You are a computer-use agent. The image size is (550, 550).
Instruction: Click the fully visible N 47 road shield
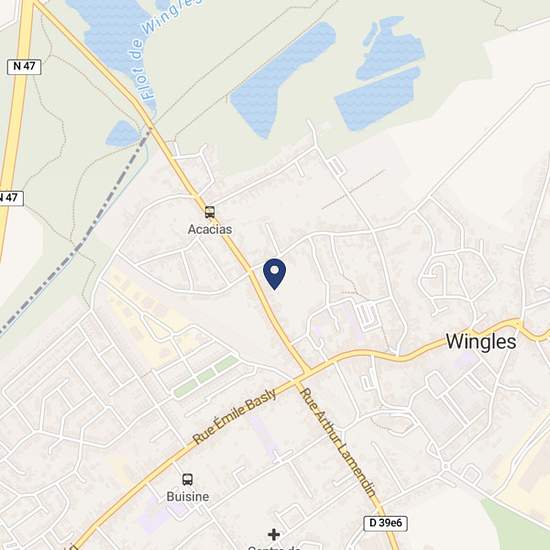pyautogui.click(x=24, y=67)
